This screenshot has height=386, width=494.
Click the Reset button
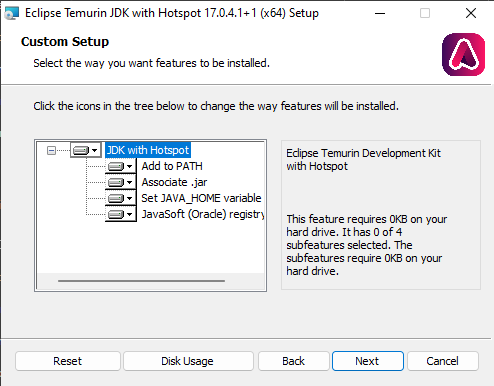click(68, 361)
